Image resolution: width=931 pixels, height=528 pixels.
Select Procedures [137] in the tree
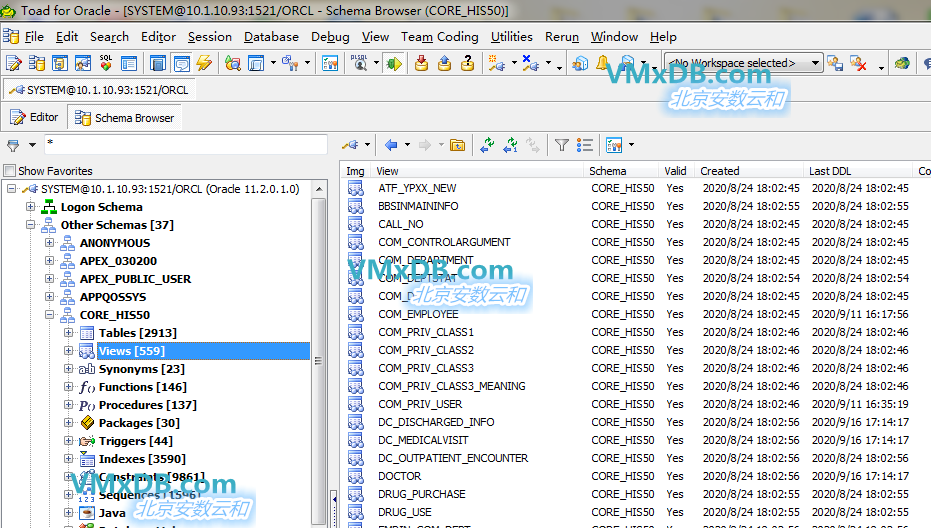coord(148,405)
